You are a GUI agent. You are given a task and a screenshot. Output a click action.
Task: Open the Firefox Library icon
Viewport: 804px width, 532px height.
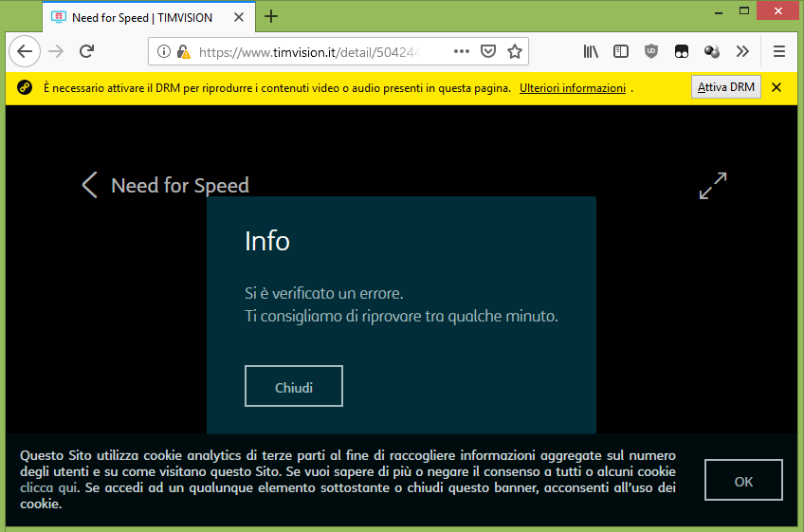591,51
